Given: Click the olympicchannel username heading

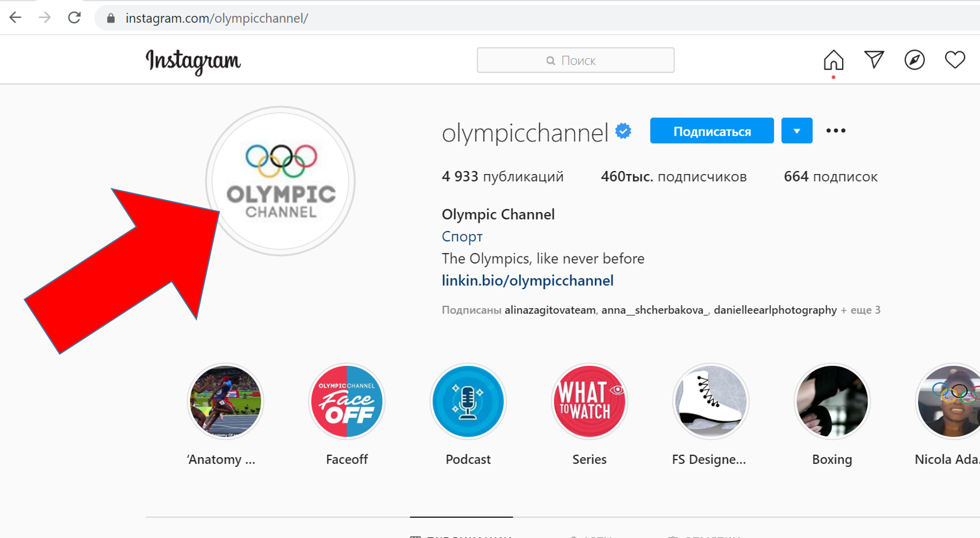Looking at the screenshot, I should point(525,132).
